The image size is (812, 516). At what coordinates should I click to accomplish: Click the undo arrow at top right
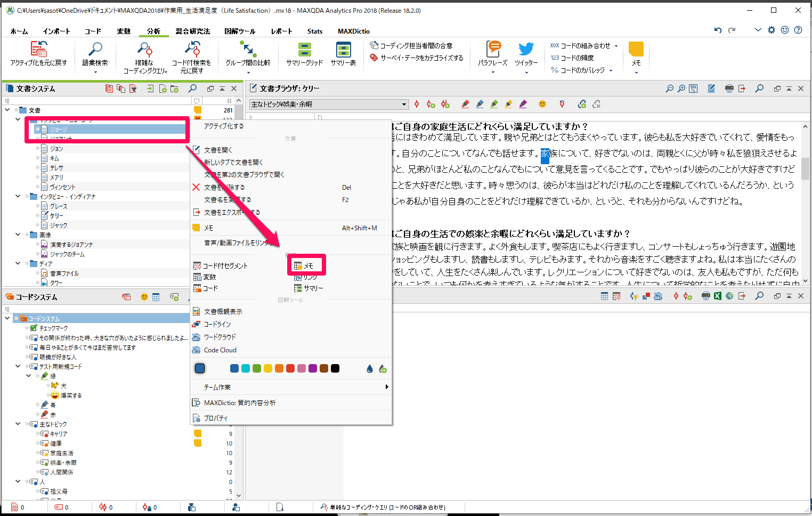[x=718, y=30]
